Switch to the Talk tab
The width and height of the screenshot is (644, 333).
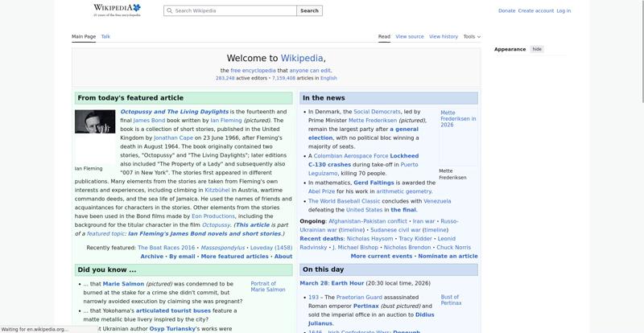click(105, 36)
